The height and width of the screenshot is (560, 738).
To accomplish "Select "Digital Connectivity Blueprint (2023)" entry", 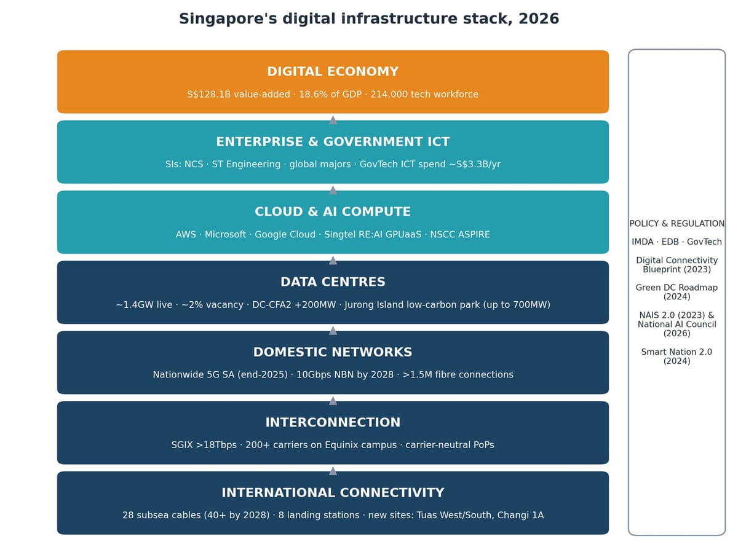I will [x=677, y=265].
